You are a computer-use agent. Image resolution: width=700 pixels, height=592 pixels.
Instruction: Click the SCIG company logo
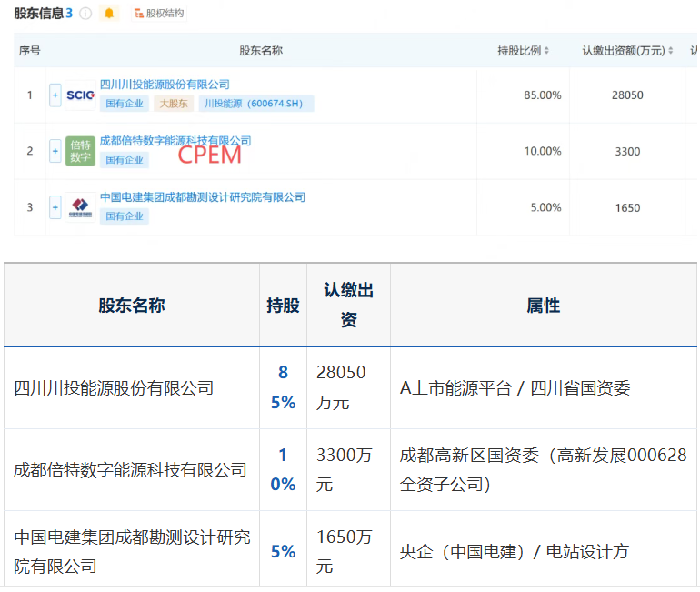[80, 95]
